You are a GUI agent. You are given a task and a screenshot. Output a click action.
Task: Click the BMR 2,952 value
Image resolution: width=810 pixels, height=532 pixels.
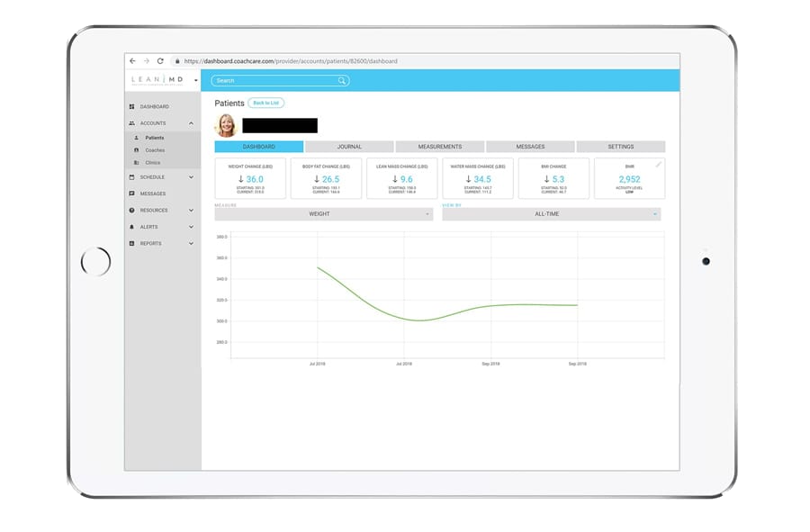pos(630,179)
